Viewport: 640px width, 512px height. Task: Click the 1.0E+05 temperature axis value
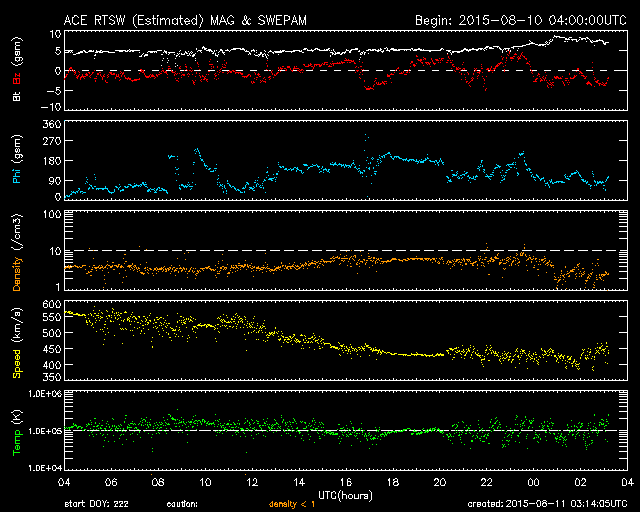pos(45,431)
